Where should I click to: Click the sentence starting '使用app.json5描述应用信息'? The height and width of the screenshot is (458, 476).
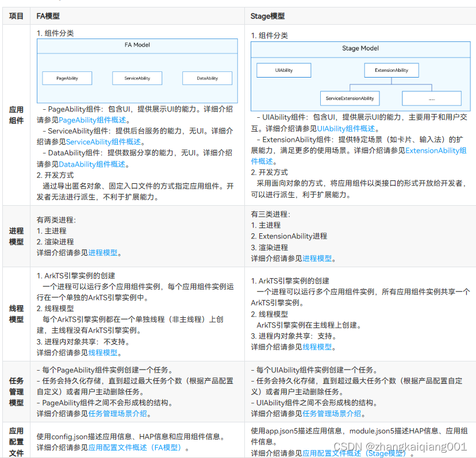359,436
